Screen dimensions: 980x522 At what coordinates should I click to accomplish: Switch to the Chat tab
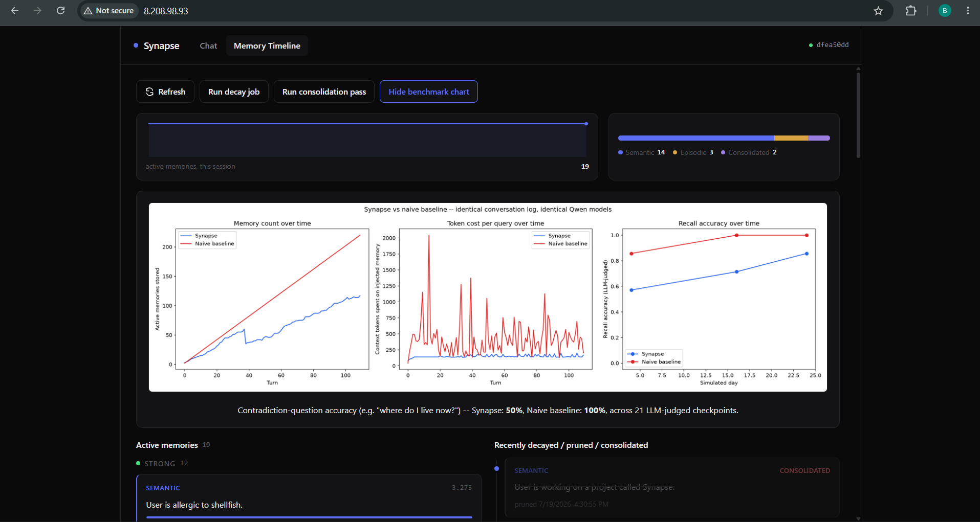click(208, 46)
